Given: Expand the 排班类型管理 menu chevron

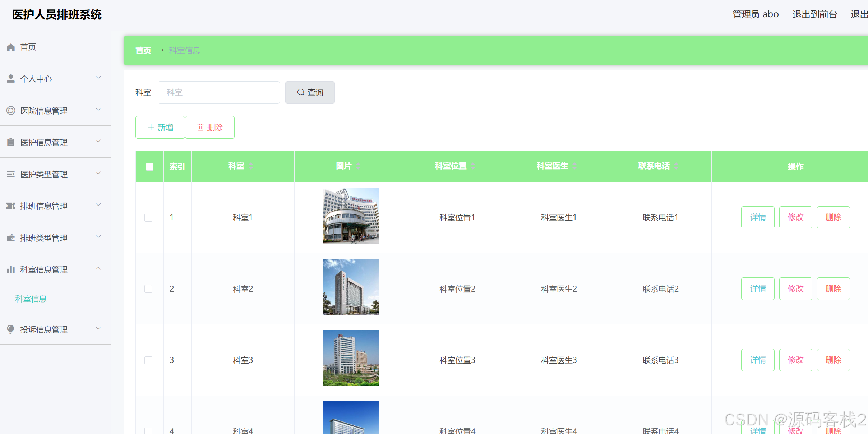Looking at the screenshot, I should tap(98, 237).
